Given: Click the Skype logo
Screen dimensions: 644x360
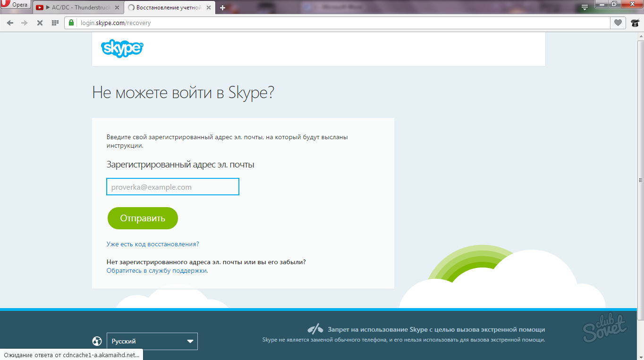Looking at the screenshot, I should [x=122, y=49].
